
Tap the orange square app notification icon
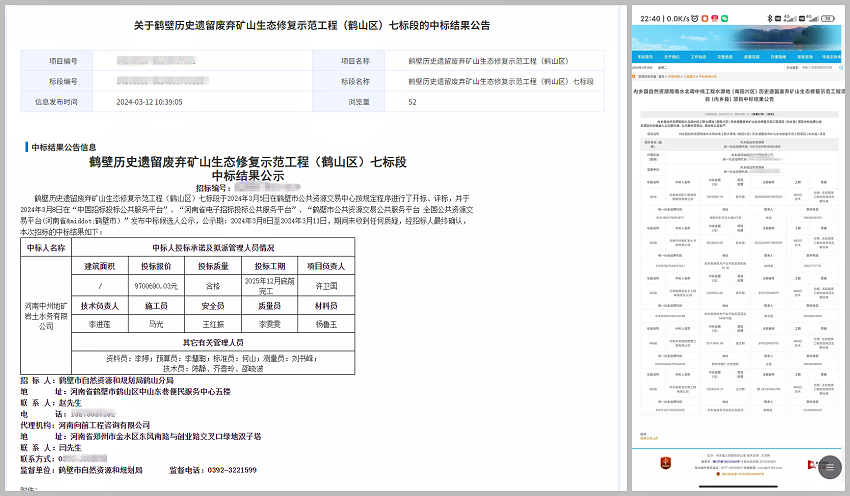point(705,18)
